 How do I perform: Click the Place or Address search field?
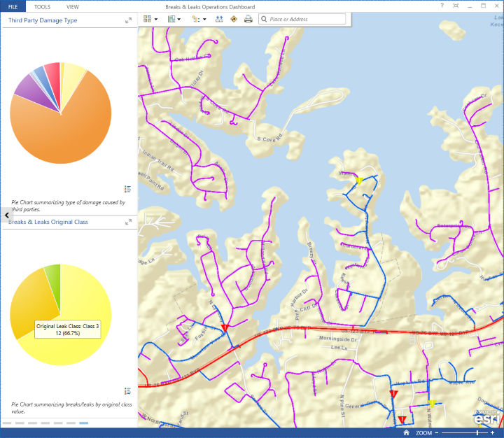tap(305, 19)
